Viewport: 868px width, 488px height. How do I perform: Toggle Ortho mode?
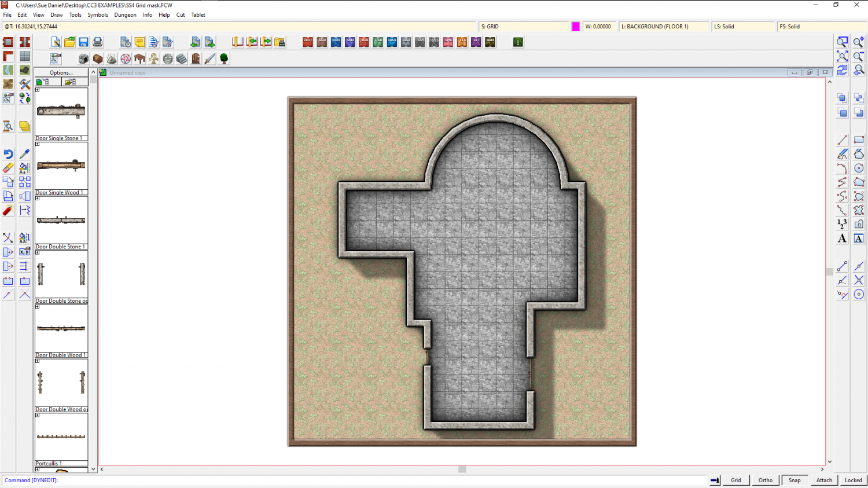(x=766, y=480)
